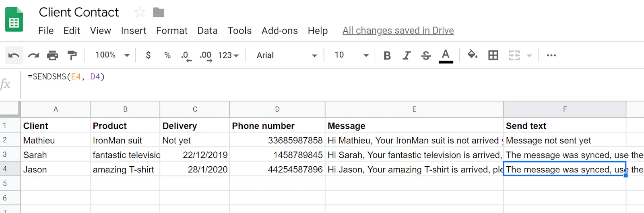Open the More toolbar options ellipsis
644x213 pixels.
click(551, 55)
